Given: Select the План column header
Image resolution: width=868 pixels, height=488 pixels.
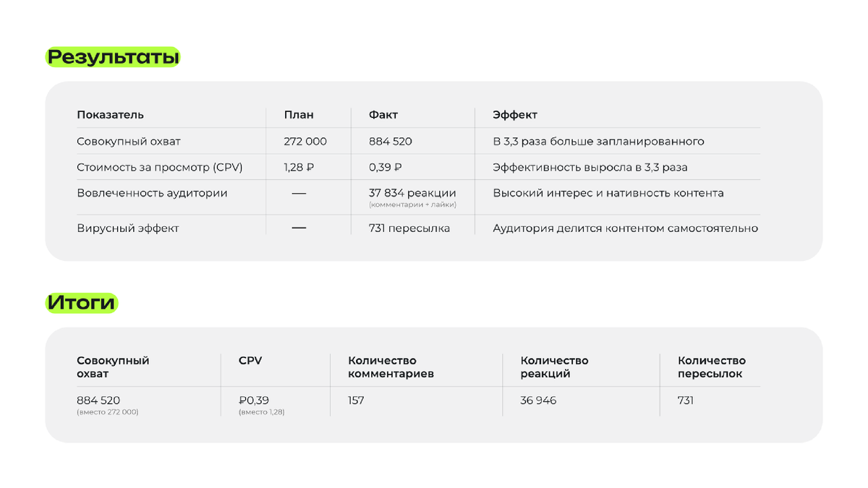Looking at the screenshot, I should point(299,115).
